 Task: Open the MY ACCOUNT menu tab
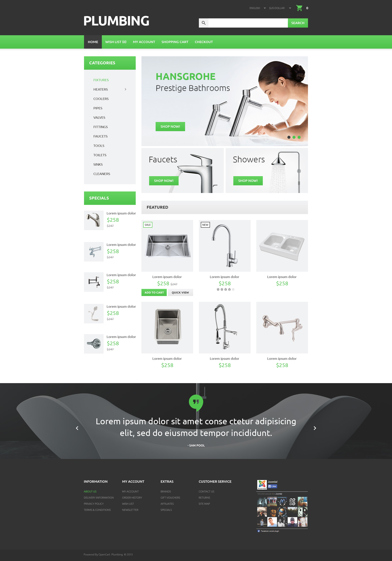click(x=144, y=42)
